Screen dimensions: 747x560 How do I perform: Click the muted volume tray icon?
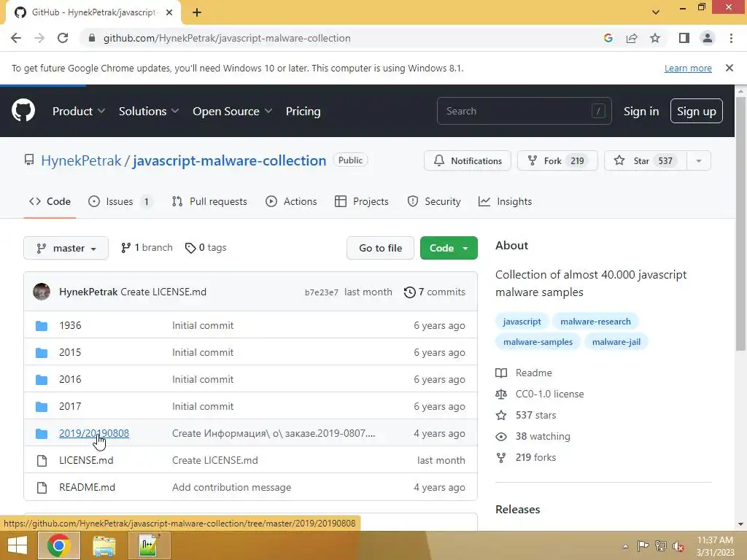point(678,545)
